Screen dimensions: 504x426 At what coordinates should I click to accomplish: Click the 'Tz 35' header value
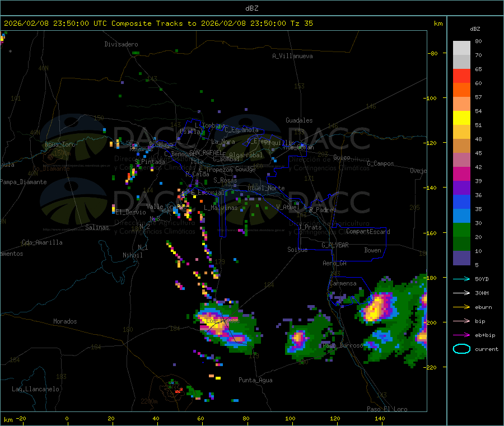pos(301,24)
